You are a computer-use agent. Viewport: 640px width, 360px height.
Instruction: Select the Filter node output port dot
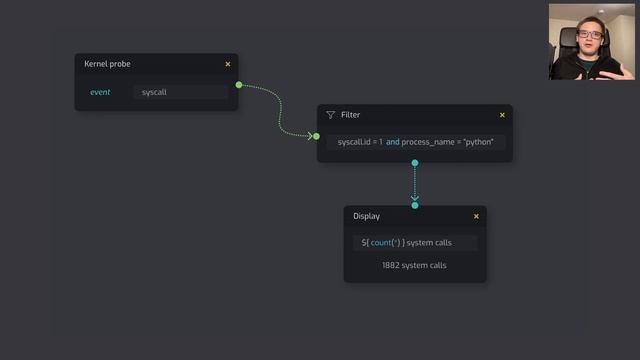(415, 163)
